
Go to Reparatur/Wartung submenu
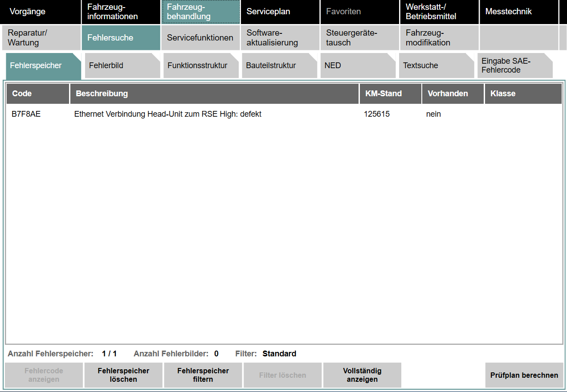pyautogui.click(x=41, y=38)
